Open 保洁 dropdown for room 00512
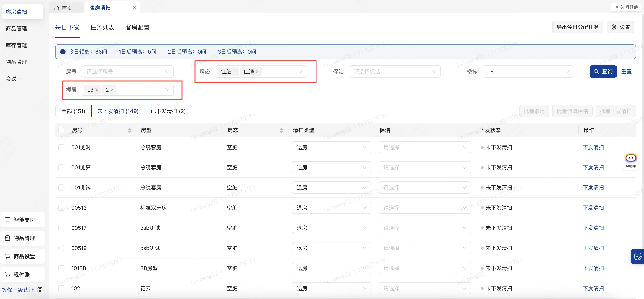The image size is (644, 299). [424, 208]
